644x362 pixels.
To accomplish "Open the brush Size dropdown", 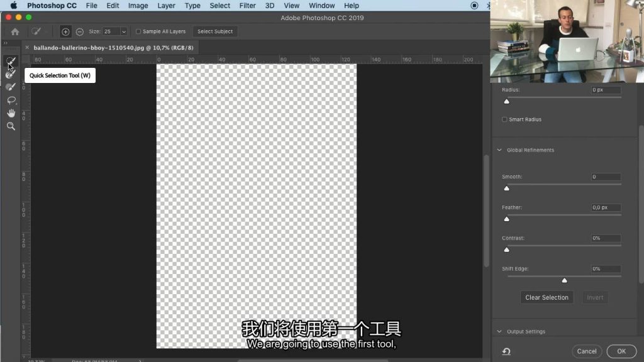I will [x=123, y=31].
